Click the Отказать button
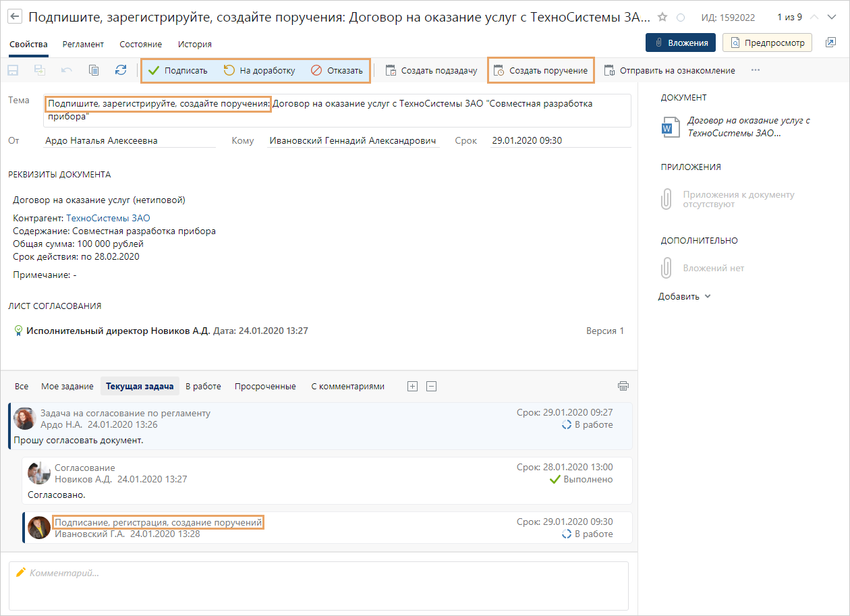Viewport: 850px width, 616px height. (337, 70)
